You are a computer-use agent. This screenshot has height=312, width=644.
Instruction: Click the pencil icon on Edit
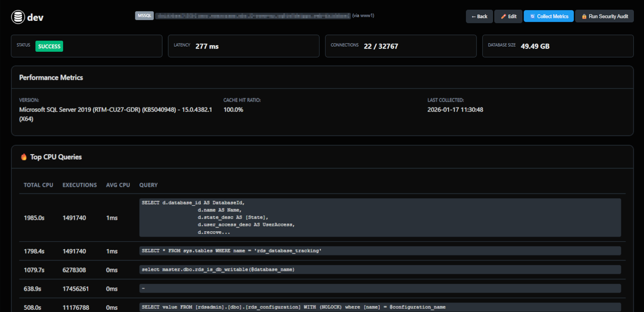click(503, 16)
